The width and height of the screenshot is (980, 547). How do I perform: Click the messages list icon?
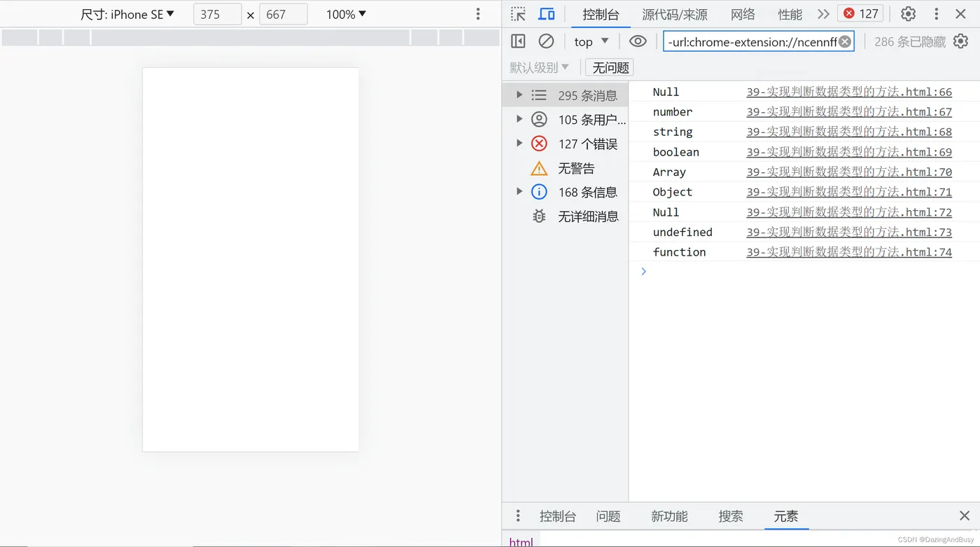(x=539, y=95)
